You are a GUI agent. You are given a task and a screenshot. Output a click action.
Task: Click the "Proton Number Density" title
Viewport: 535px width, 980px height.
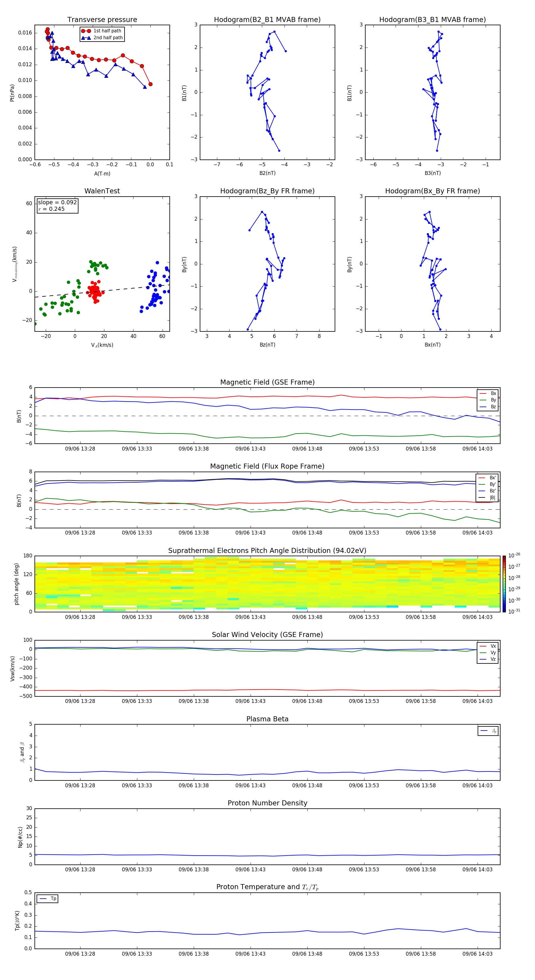tap(267, 803)
